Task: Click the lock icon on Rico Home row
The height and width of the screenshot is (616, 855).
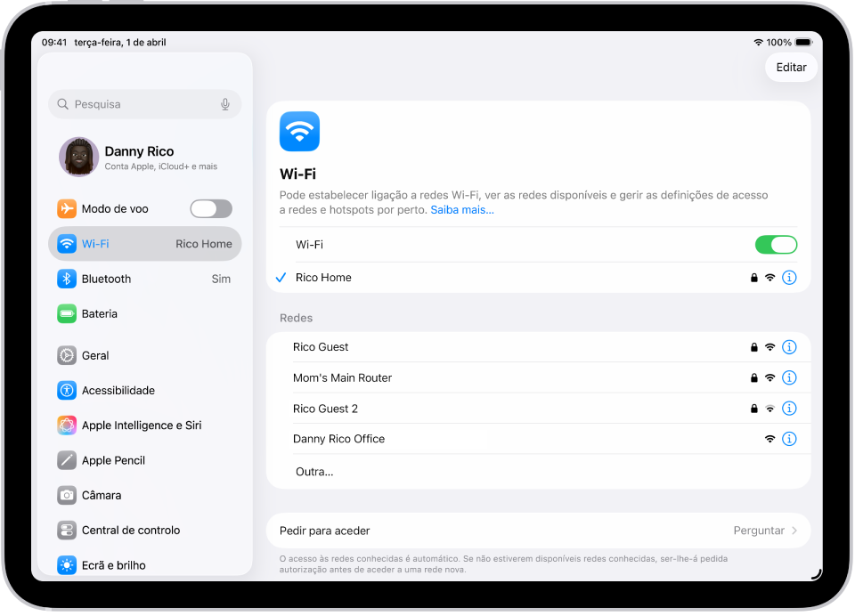Action: (754, 278)
